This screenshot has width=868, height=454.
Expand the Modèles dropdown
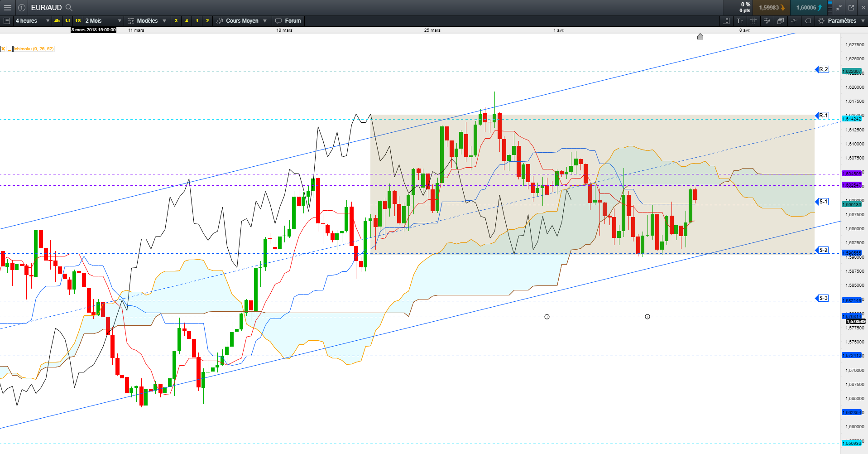click(x=164, y=21)
